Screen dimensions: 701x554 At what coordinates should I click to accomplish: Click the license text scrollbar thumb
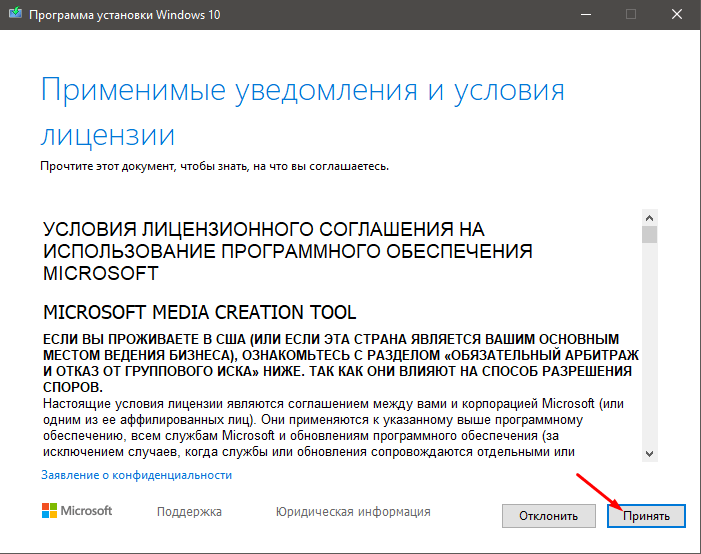[650, 234]
